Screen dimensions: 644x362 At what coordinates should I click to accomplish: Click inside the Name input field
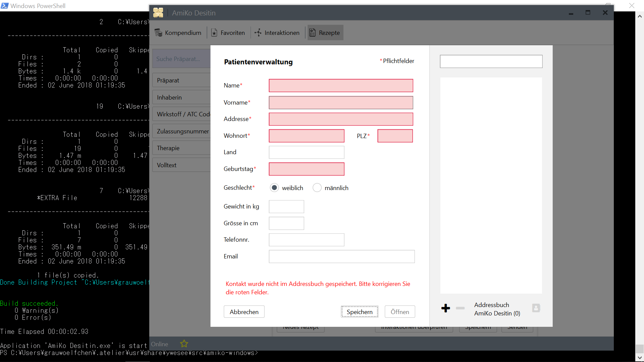coord(340,85)
